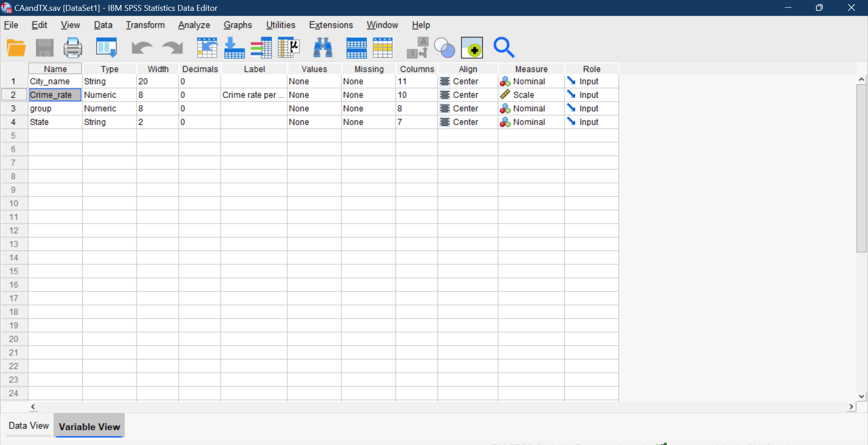
Task: Select the Name cell of the State variable
Action: coord(54,122)
